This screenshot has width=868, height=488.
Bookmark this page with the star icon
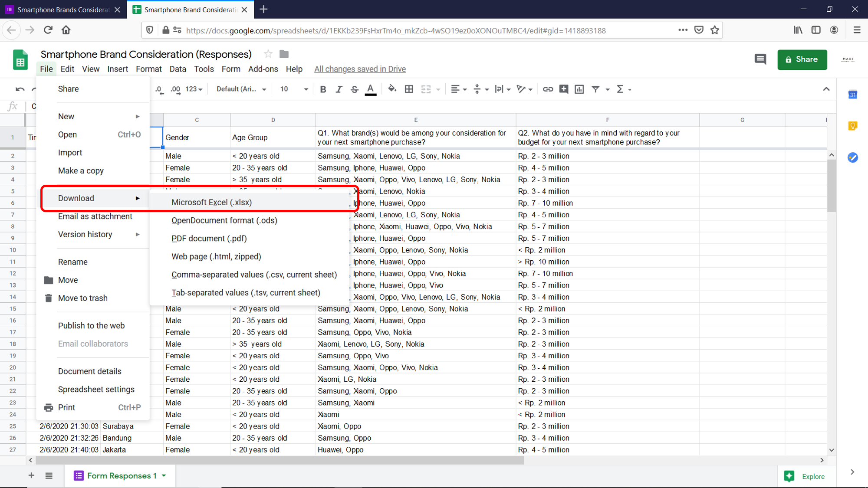point(715,30)
